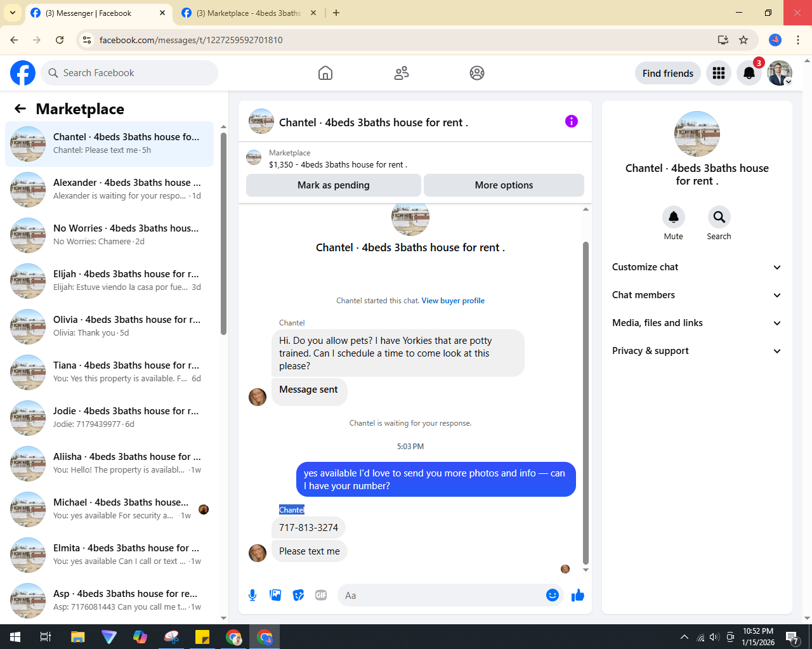Open Elmita's conversation in the list
This screenshot has height=649, width=812.
109,555
